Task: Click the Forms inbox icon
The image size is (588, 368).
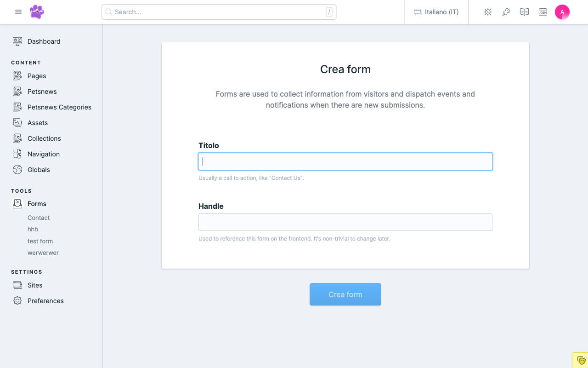Action: click(x=17, y=204)
